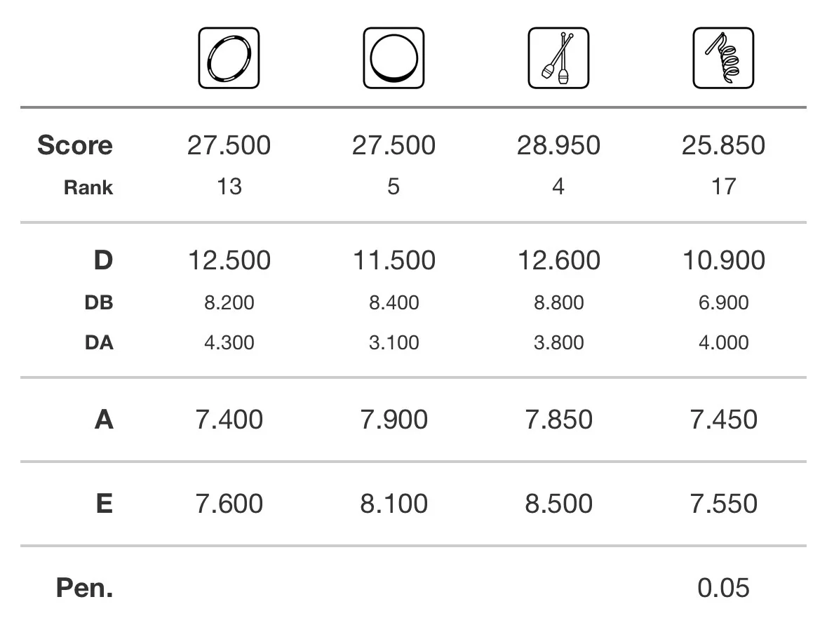Click the ribbon D score 10.900

point(724,260)
